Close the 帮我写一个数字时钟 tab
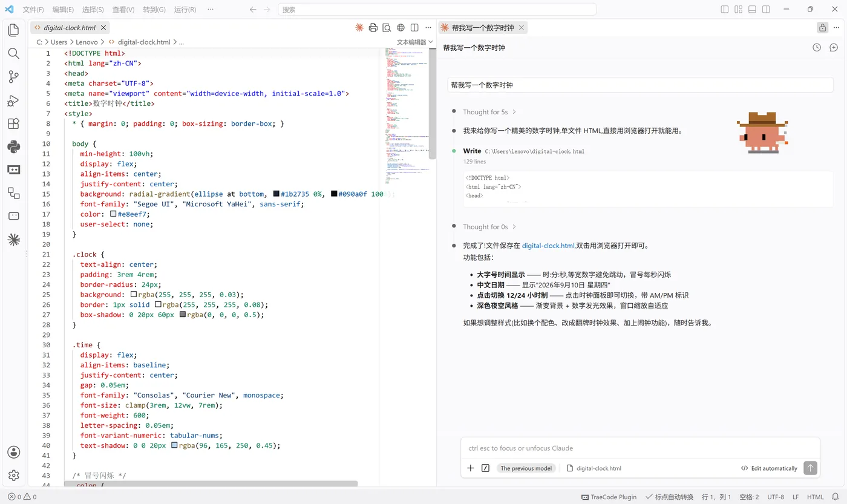 [x=522, y=28]
